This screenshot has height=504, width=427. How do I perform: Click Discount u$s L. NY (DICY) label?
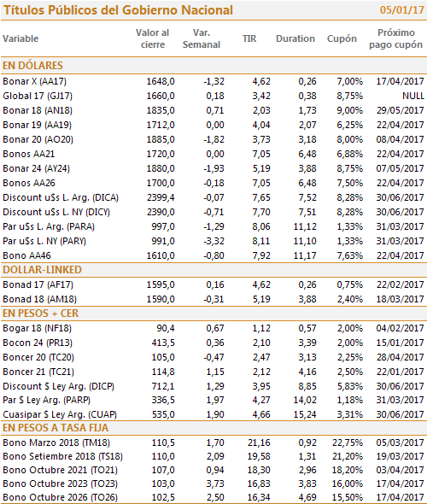click(56, 212)
